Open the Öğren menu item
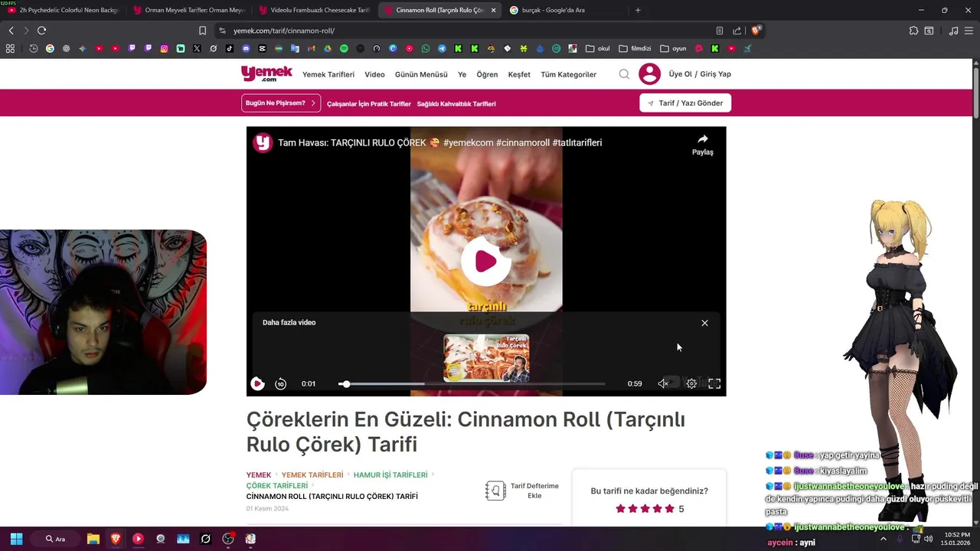The height and width of the screenshot is (551, 980). point(487,74)
